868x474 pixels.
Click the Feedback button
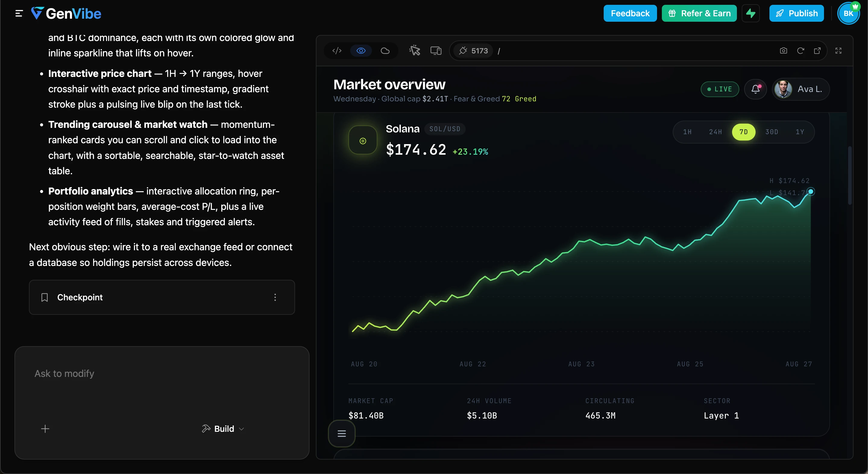(630, 13)
